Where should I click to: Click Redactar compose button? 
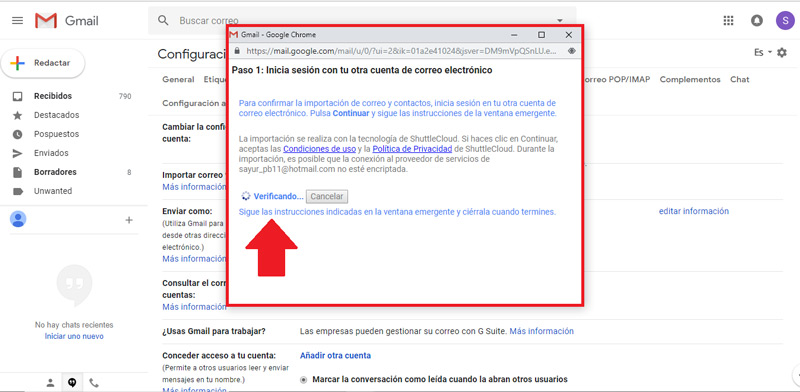(43, 63)
